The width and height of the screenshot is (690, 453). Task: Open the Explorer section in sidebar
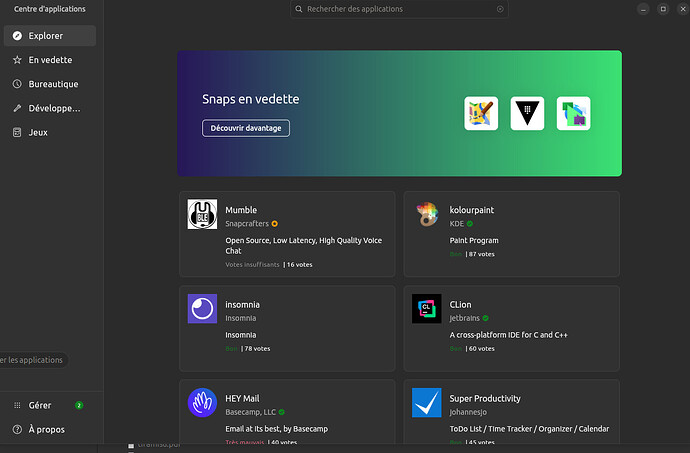tap(50, 36)
